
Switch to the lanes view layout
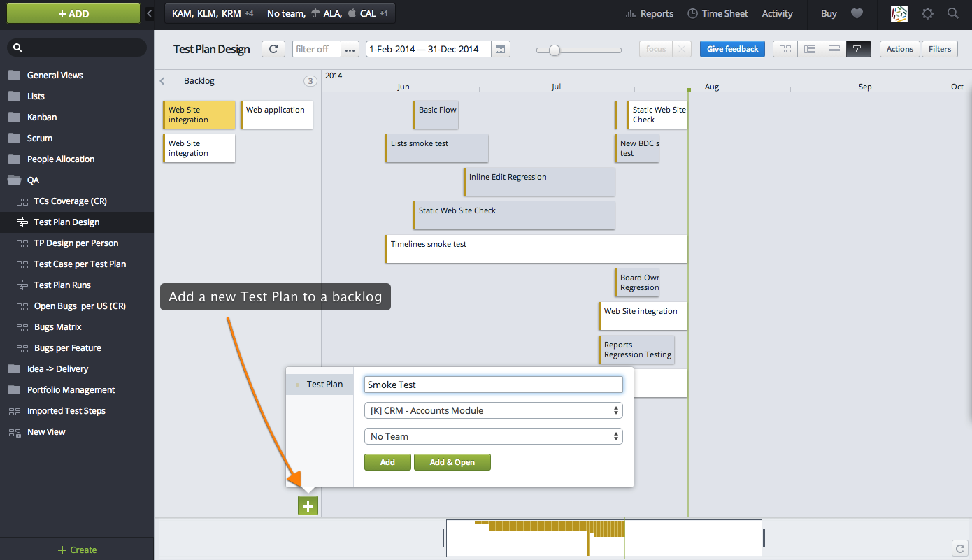pos(834,49)
